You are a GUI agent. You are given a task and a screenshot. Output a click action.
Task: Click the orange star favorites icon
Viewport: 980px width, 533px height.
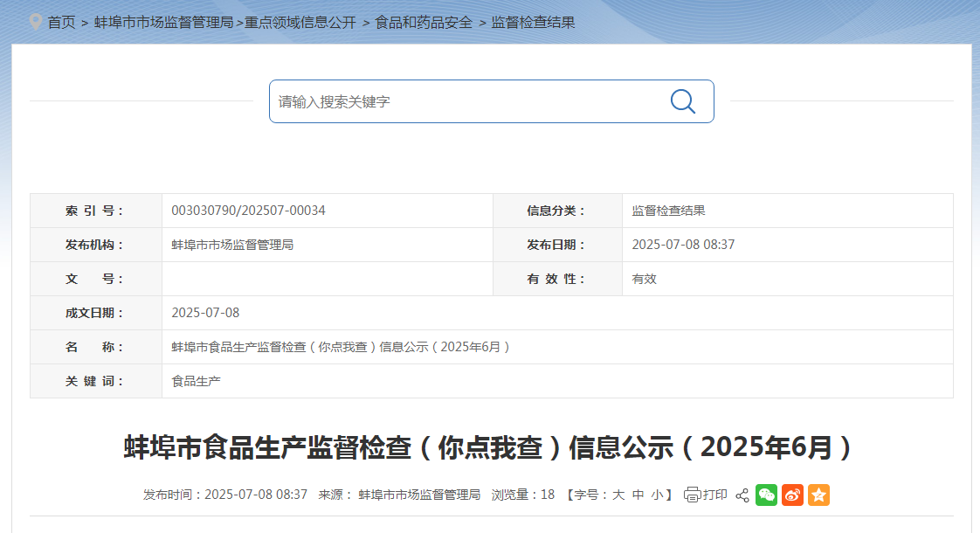click(818, 495)
